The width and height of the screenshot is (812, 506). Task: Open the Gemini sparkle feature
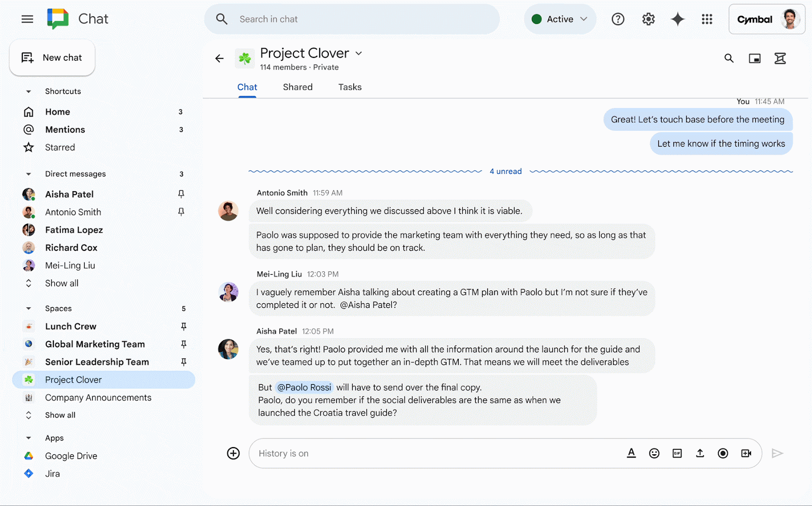678,19
